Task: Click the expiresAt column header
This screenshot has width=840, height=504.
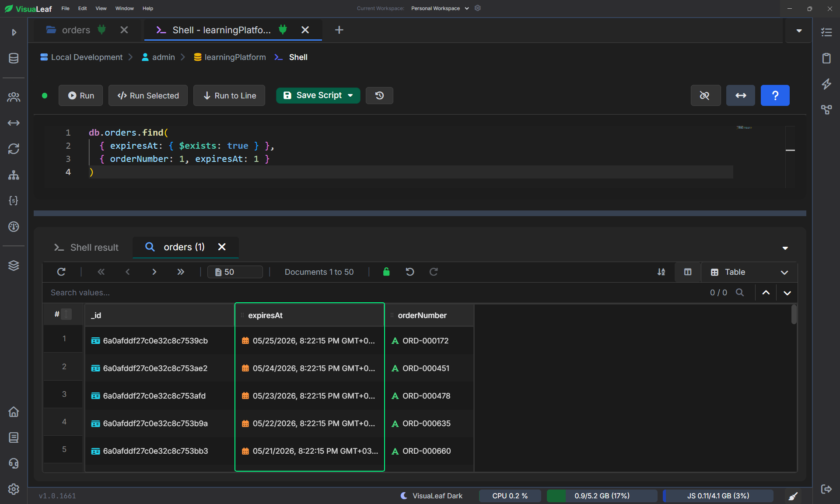Action: [310, 315]
